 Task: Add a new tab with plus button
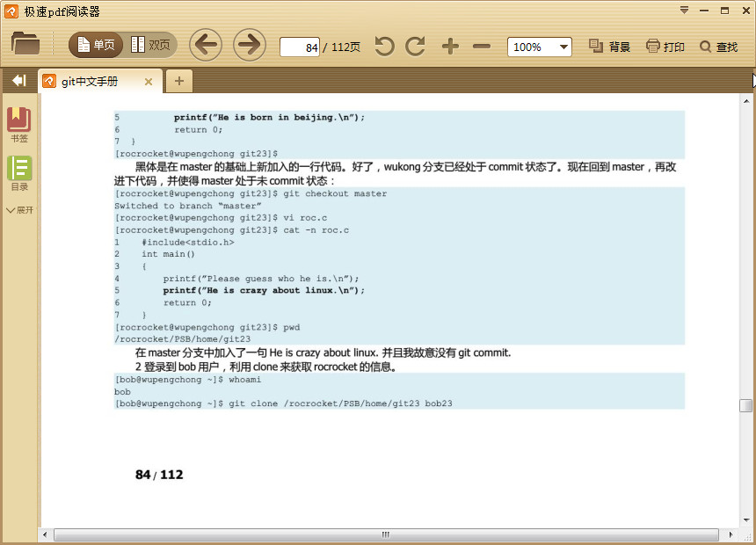click(178, 81)
